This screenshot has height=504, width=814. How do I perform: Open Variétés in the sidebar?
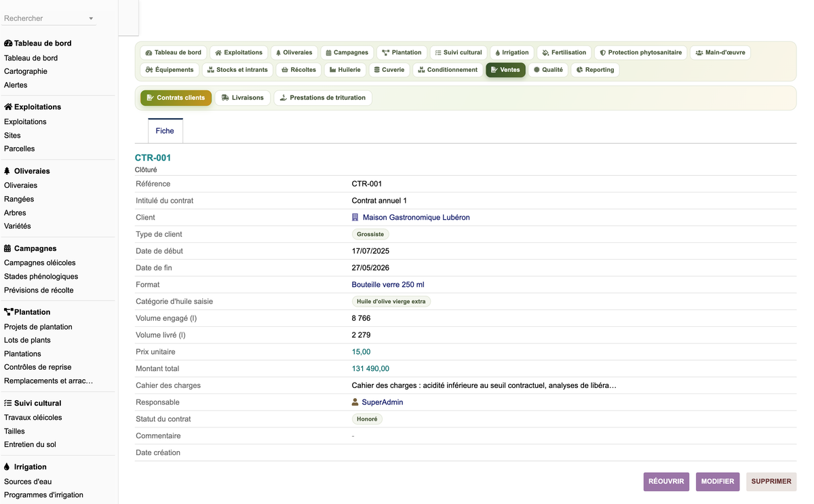18,226
